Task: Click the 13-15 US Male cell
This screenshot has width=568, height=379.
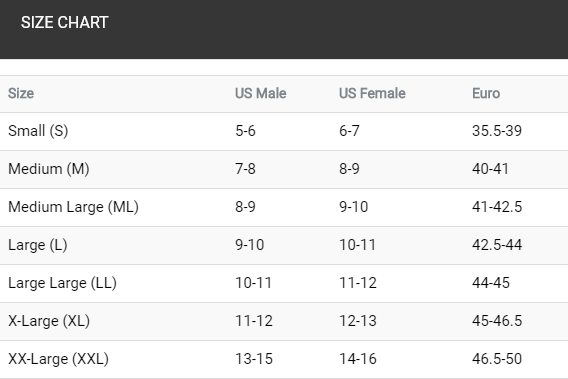Action: pos(254,359)
